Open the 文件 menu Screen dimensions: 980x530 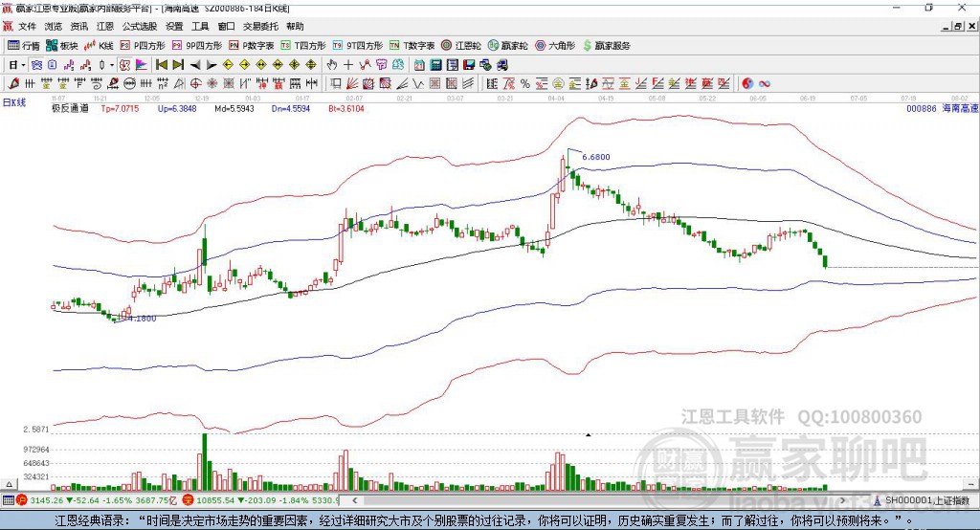[27, 26]
